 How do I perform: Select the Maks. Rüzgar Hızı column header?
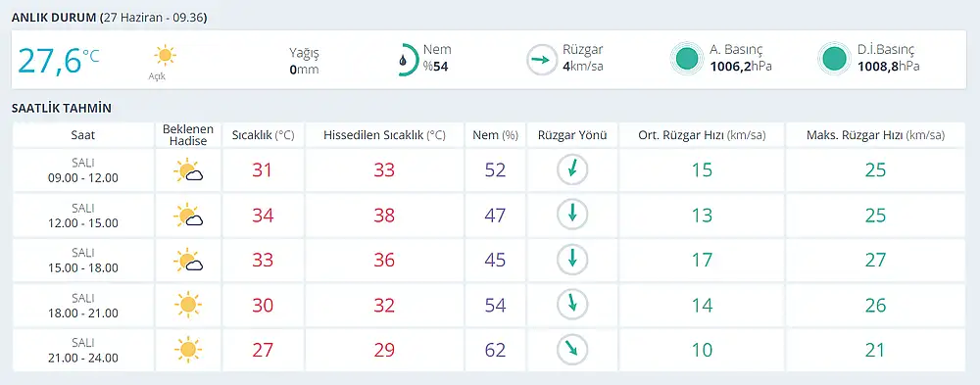click(875, 135)
